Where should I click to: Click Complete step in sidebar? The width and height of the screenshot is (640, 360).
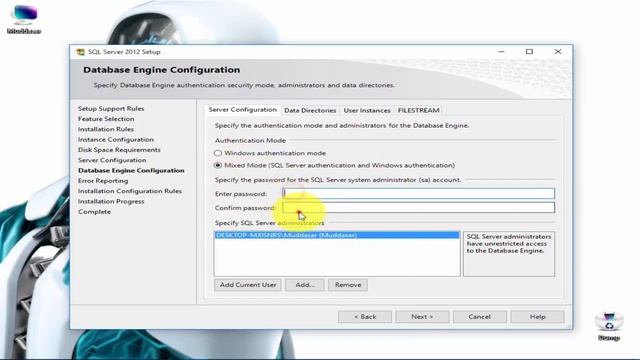click(94, 211)
